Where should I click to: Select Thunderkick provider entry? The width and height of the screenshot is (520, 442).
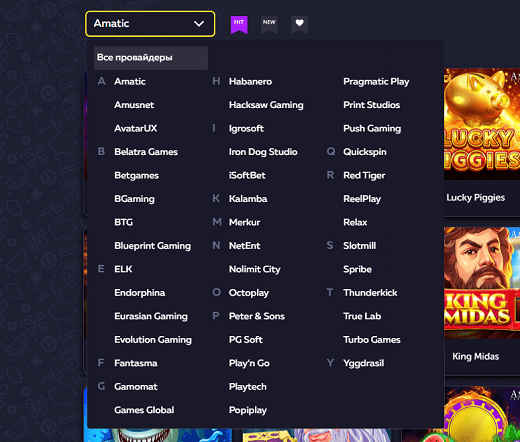click(x=370, y=293)
